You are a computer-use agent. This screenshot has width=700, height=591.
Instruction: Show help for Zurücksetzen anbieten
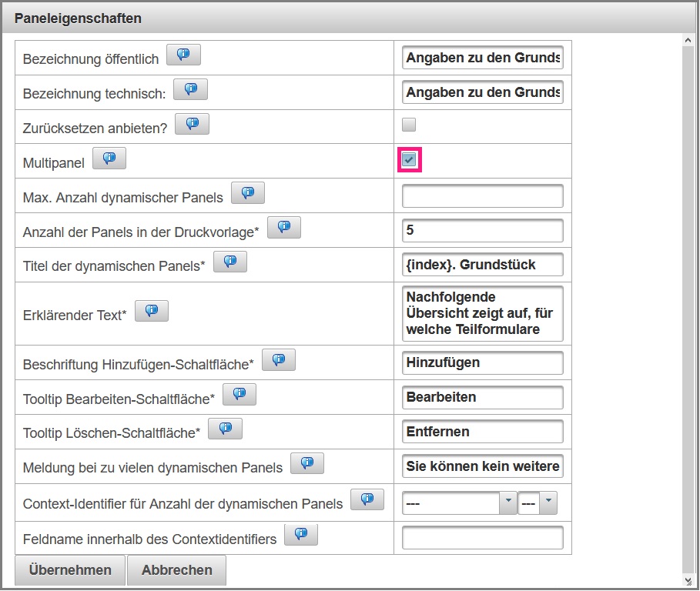[192, 124]
